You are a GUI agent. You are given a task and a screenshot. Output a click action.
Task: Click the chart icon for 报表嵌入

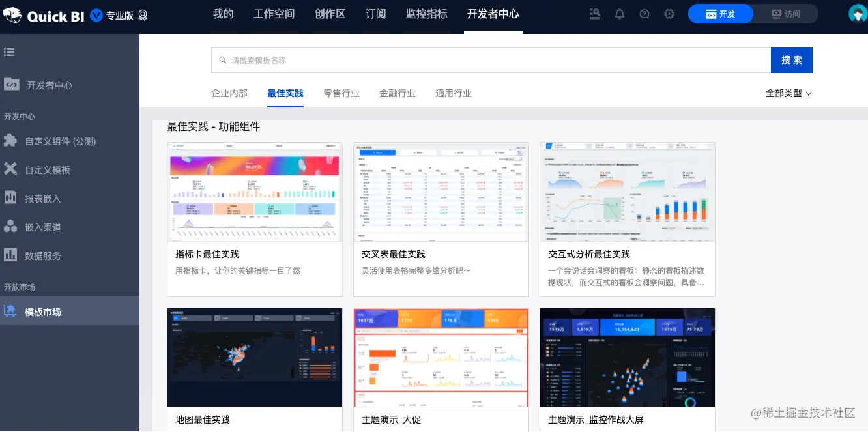[10, 197]
